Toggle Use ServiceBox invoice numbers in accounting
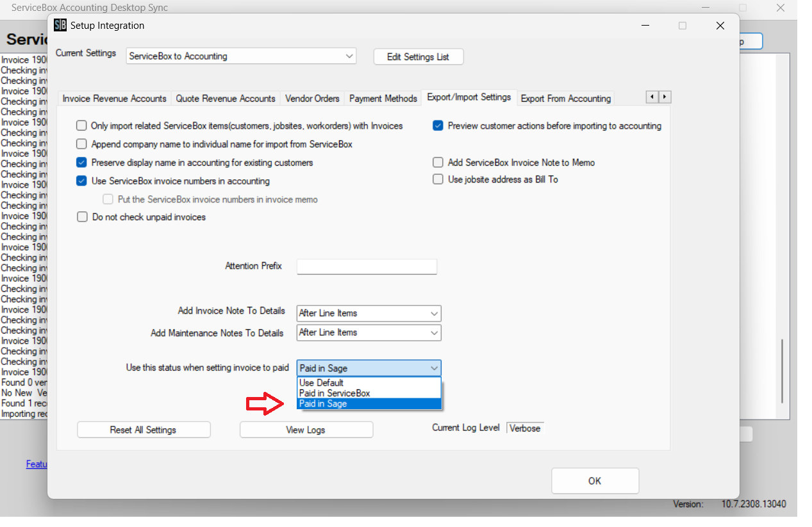This screenshot has width=812, height=527. pos(81,181)
